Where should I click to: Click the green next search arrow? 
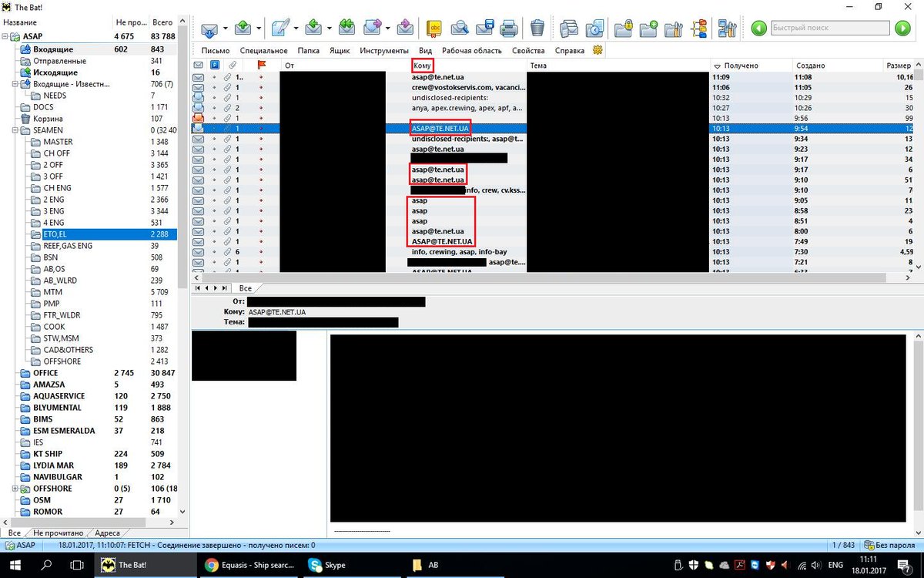902,29
